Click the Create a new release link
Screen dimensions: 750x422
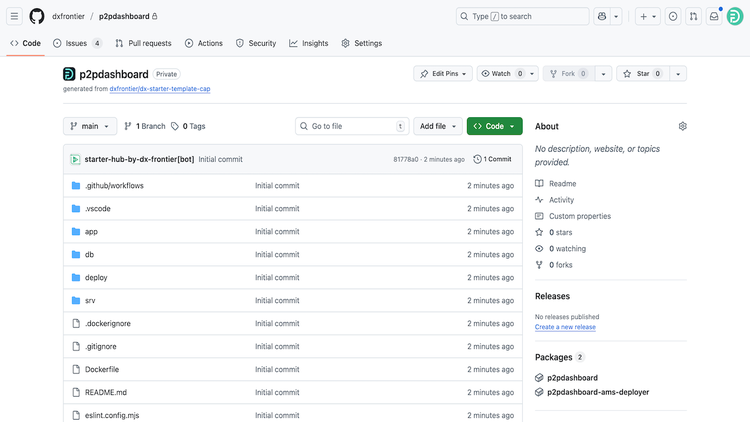pos(565,327)
